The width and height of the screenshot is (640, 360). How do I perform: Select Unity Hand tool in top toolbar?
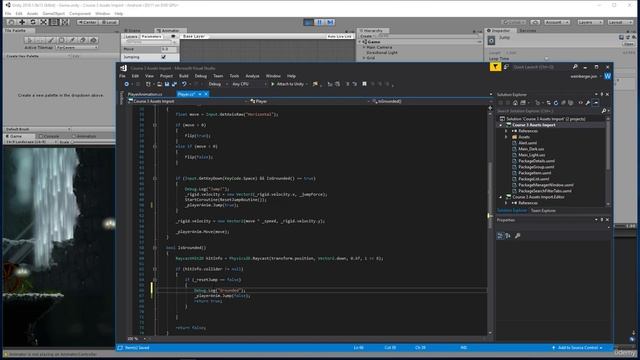coord(11,22)
